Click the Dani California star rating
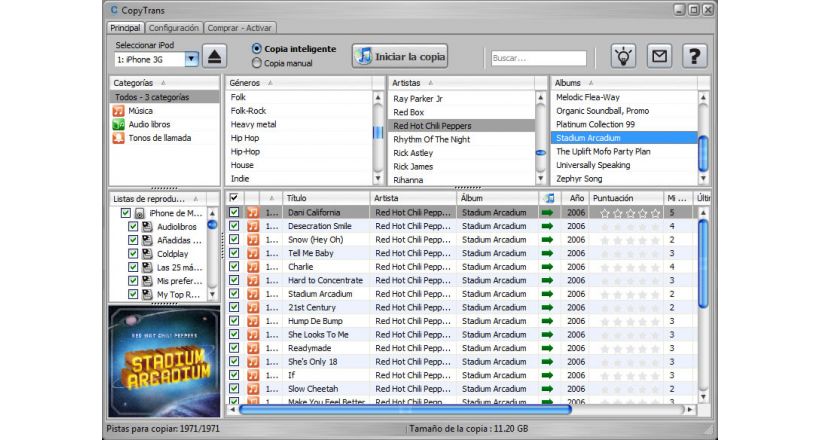 (x=630, y=213)
